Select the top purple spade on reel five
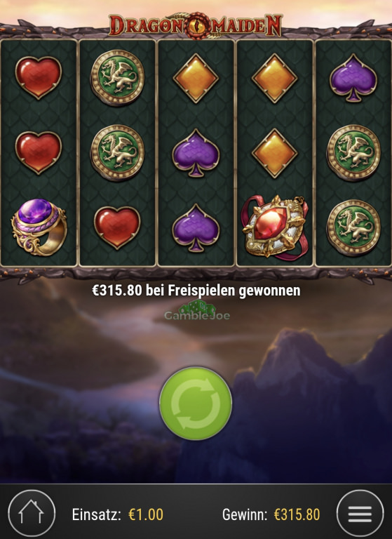Image resolution: width=392 pixels, height=539 pixels. pyautogui.click(x=353, y=79)
